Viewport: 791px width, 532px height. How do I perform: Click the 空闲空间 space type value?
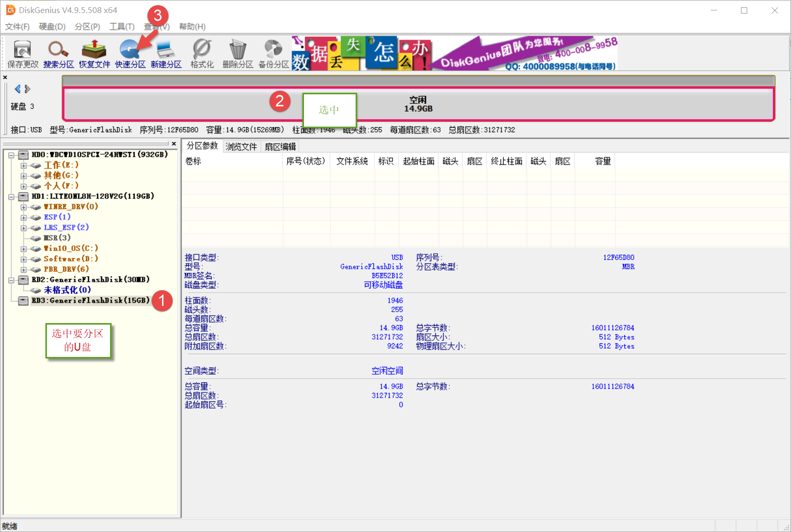click(387, 371)
